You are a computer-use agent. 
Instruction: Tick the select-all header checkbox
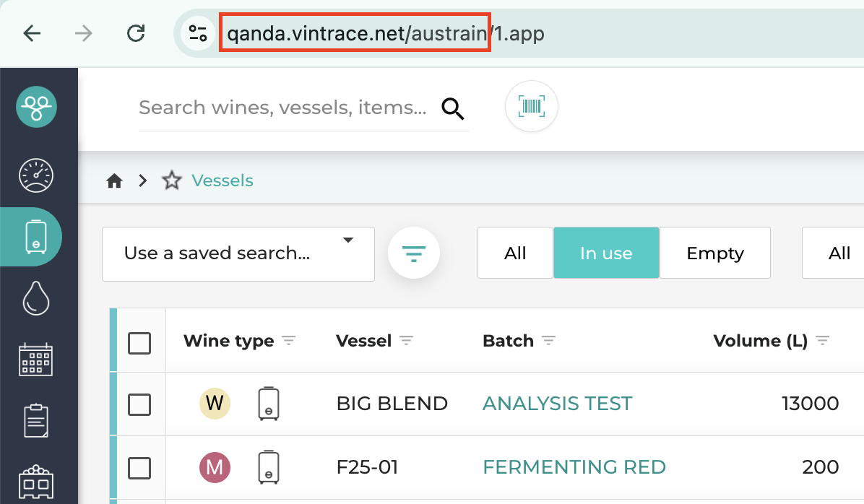point(139,343)
